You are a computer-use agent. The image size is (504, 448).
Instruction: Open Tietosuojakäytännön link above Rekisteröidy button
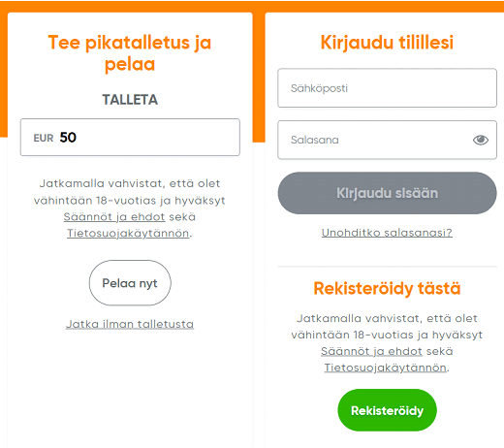pos(386,368)
